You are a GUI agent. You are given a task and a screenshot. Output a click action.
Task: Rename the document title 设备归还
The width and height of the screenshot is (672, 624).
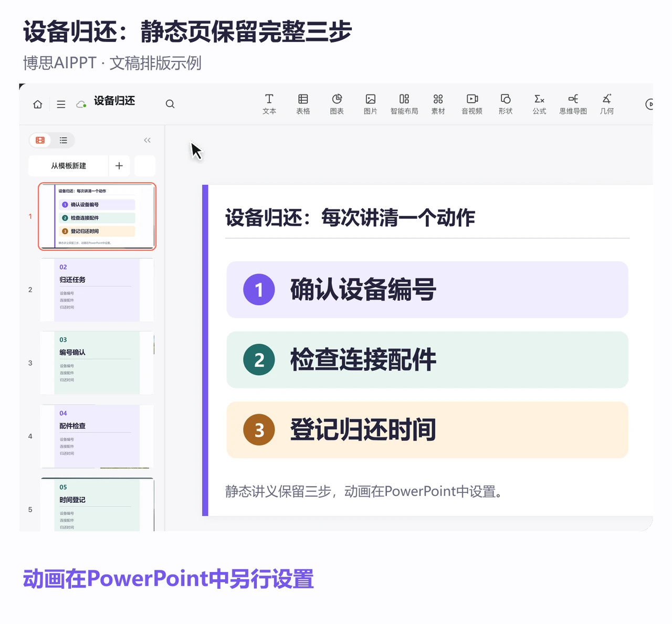[x=114, y=101]
